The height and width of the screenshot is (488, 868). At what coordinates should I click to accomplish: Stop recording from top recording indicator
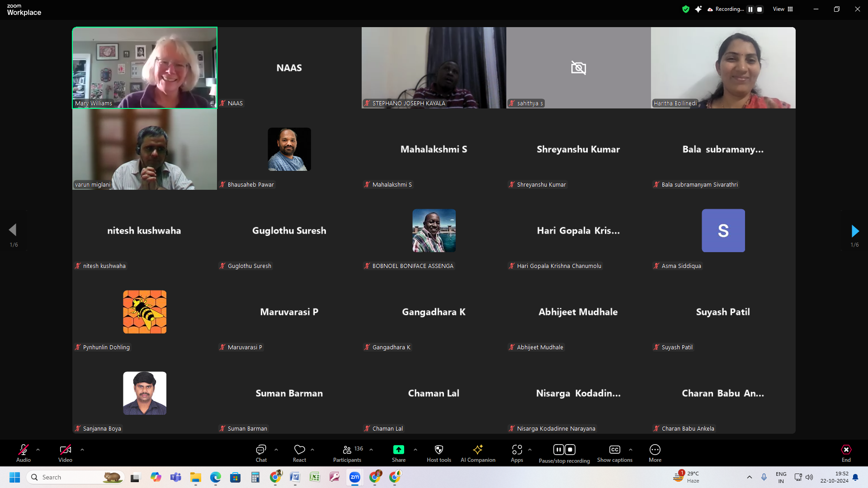759,9
